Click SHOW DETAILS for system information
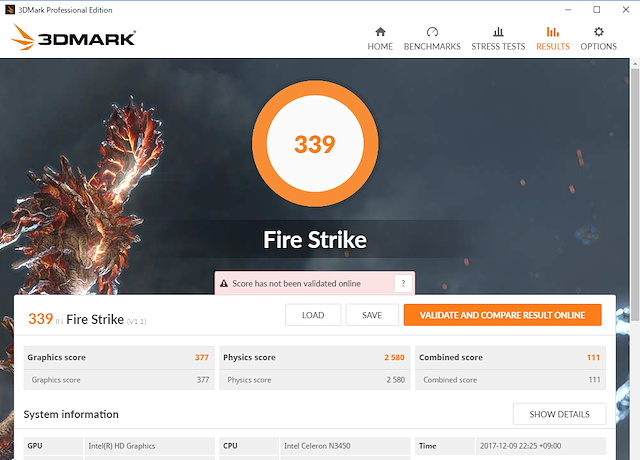Image resolution: width=640 pixels, height=460 pixels. (559, 414)
